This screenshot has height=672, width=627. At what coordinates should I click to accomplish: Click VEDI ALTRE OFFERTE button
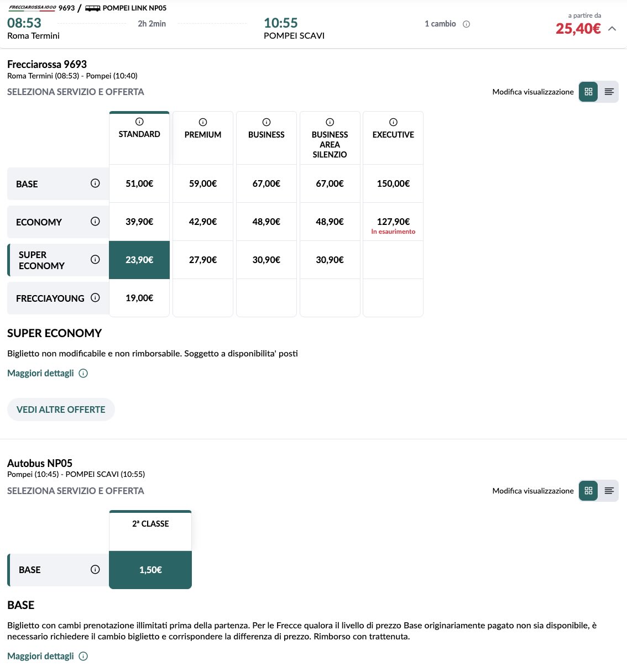tap(61, 410)
